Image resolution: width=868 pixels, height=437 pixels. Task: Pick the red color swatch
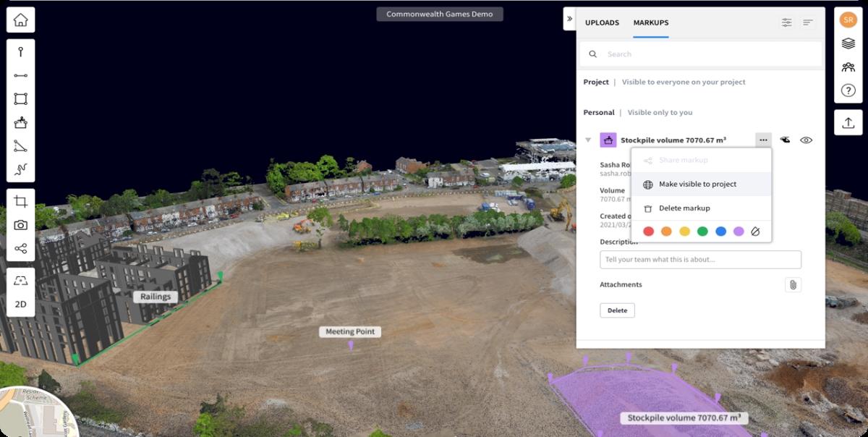648,232
